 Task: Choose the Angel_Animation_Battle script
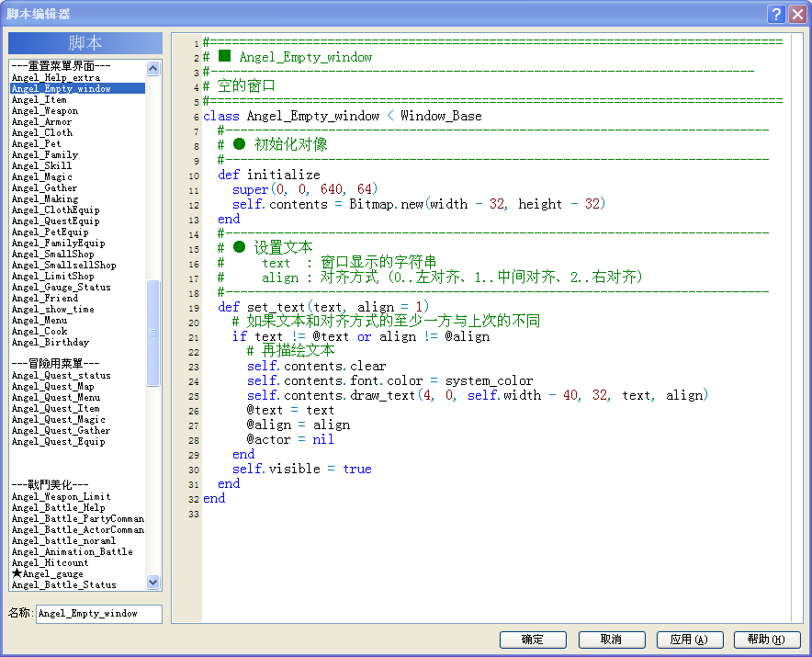coord(72,552)
